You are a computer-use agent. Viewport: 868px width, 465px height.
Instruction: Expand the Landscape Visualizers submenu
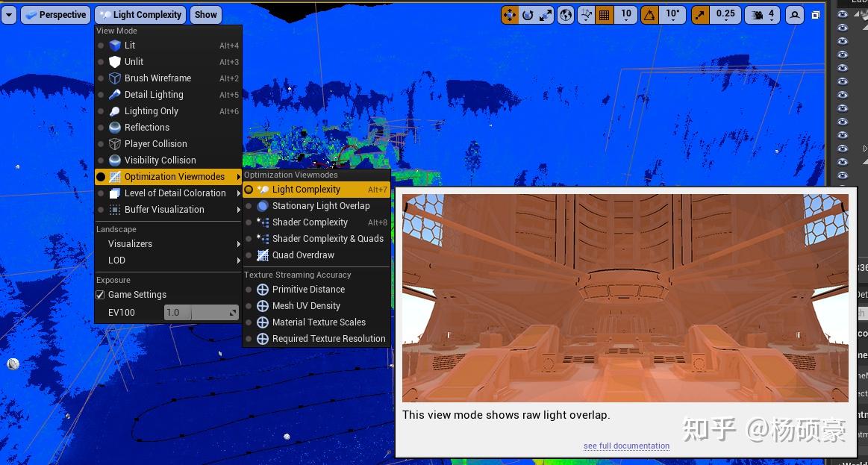(168, 243)
